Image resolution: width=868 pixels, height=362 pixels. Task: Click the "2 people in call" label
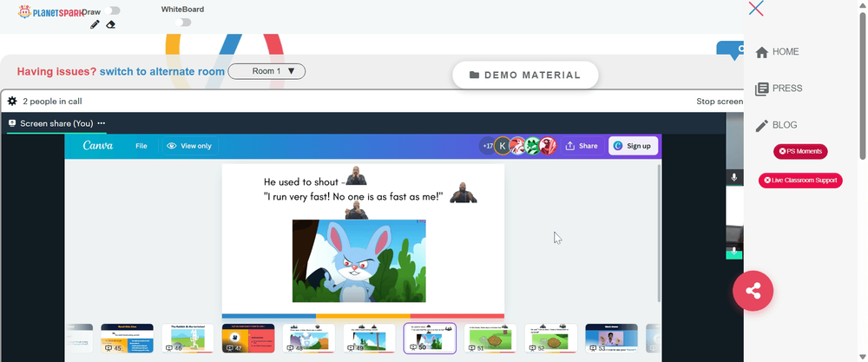[x=53, y=102]
